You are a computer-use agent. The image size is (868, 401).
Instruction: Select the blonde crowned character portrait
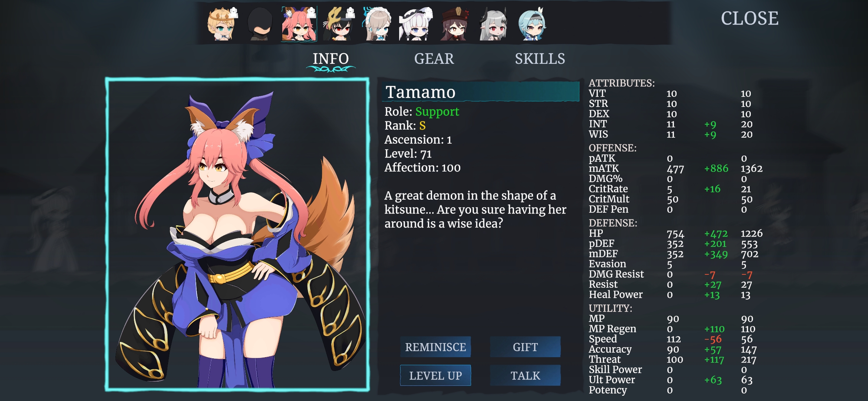tap(222, 24)
